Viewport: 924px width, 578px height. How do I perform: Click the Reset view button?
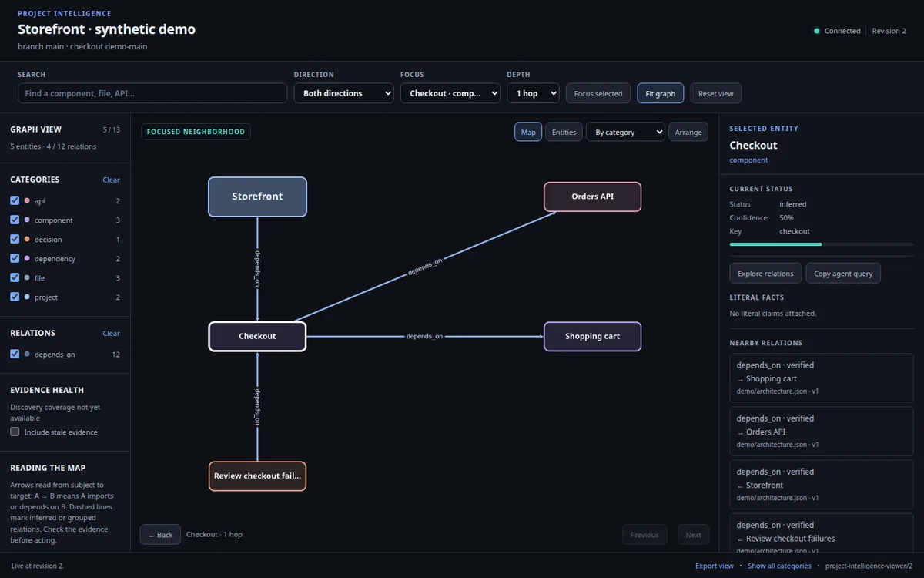716,93
